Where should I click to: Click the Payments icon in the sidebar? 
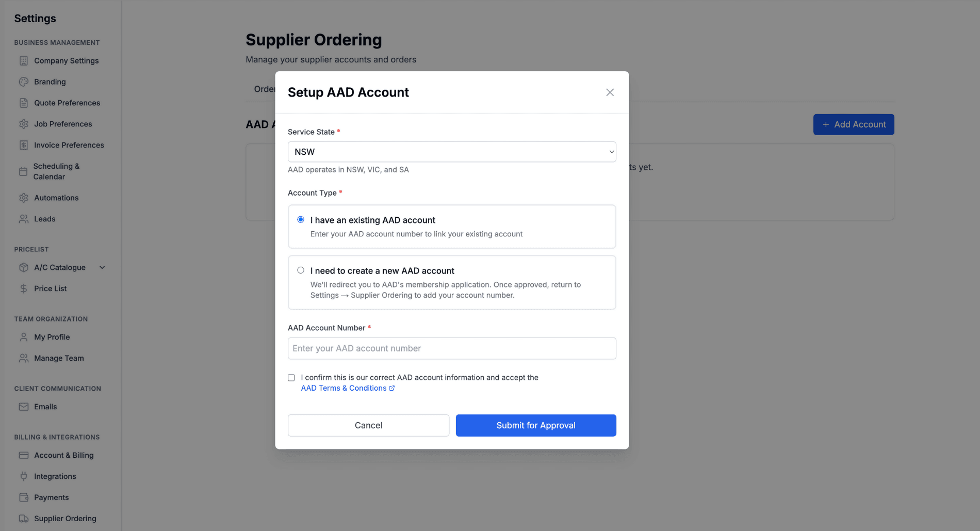[x=24, y=497]
